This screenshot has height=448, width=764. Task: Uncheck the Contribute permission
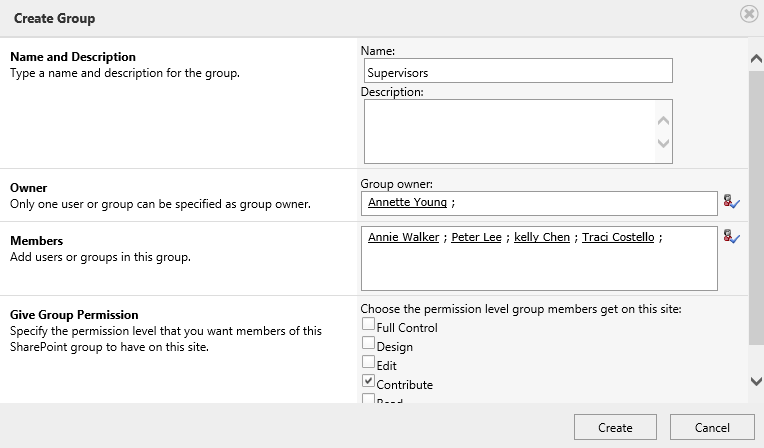(369, 383)
